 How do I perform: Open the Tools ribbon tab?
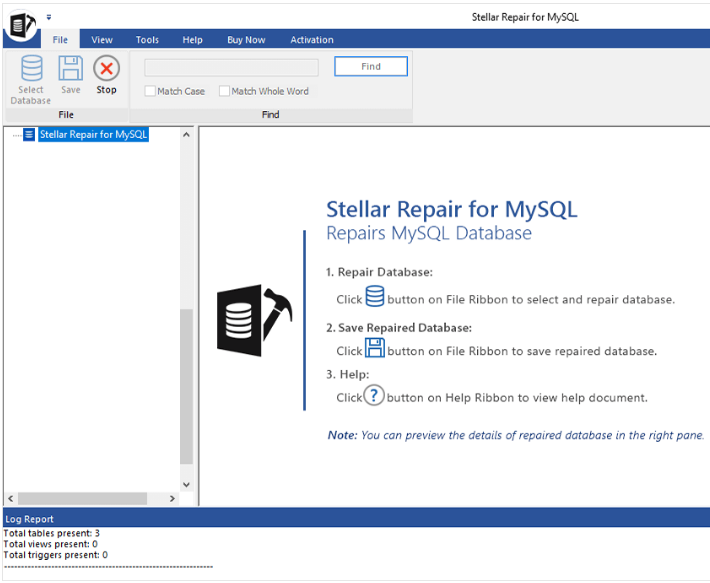click(147, 40)
